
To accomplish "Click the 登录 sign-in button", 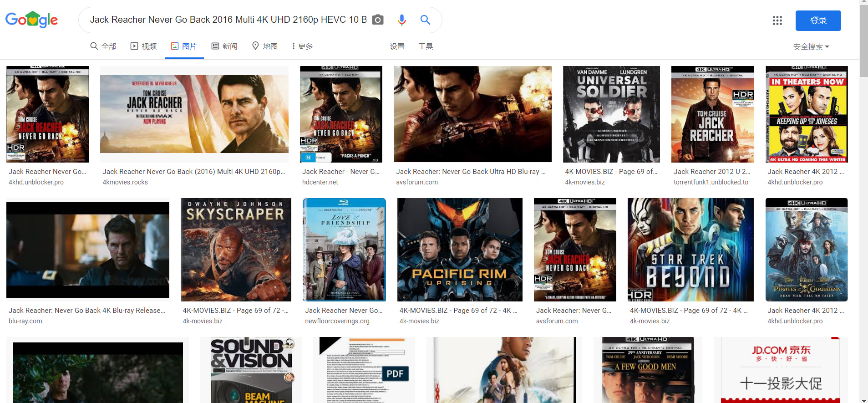I will 818,20.
